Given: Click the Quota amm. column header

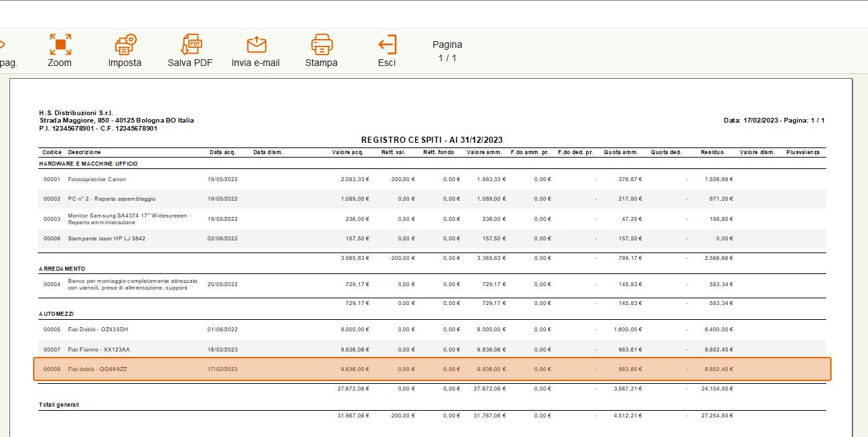Looking at the screenshot, I should [x=621, y=152].
